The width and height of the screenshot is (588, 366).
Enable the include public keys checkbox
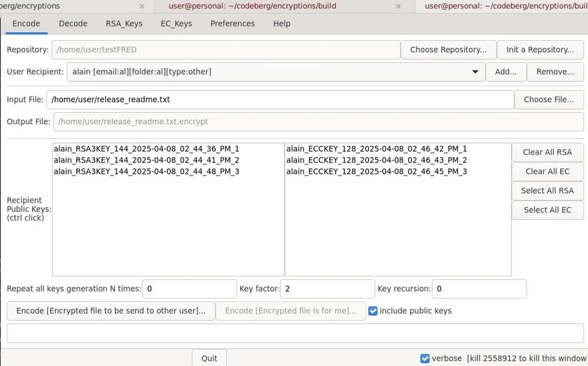(373, 311)
